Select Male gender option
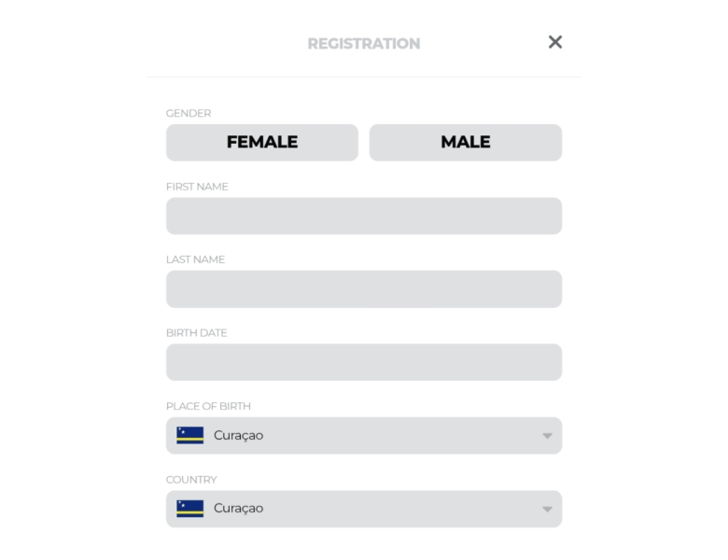Viewport: 728px width, 560px height. point(465,143)
